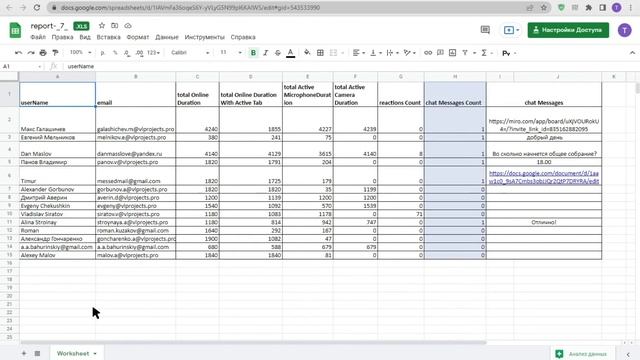Screen dimensions: 640x360
Task: Click Настройки Доступа share button
Action: pos(568,30)
